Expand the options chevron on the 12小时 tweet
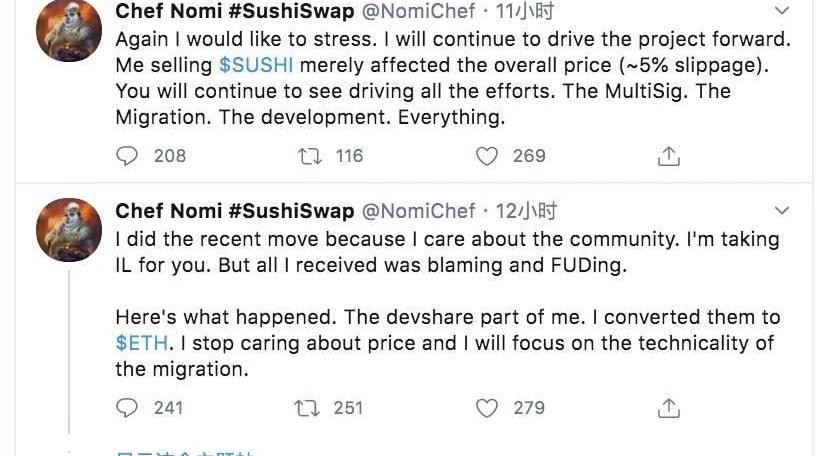Viewport: 832px width, 456px height. coord(783,210)
